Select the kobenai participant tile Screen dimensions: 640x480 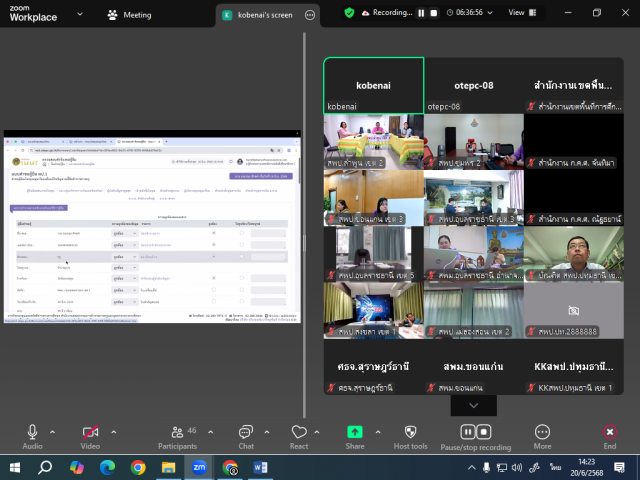(x=373, y=85)
